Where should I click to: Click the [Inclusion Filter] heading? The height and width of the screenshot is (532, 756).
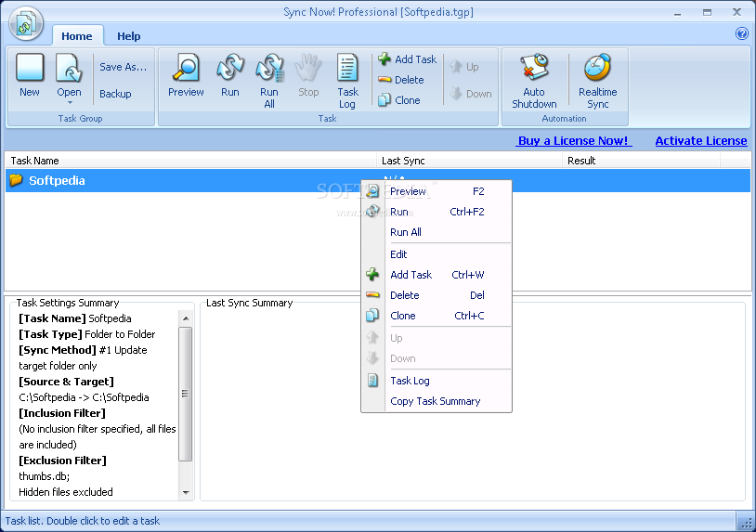[62, 413]
